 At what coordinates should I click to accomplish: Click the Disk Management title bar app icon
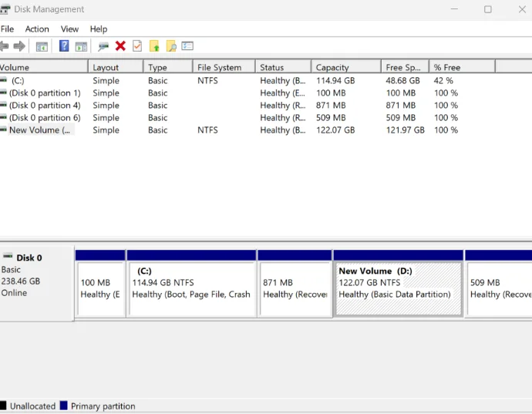pos(5,9)
